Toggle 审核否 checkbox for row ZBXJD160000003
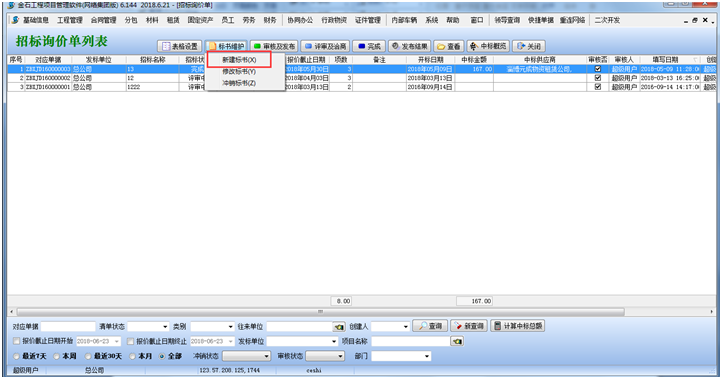 pos(598,69)
